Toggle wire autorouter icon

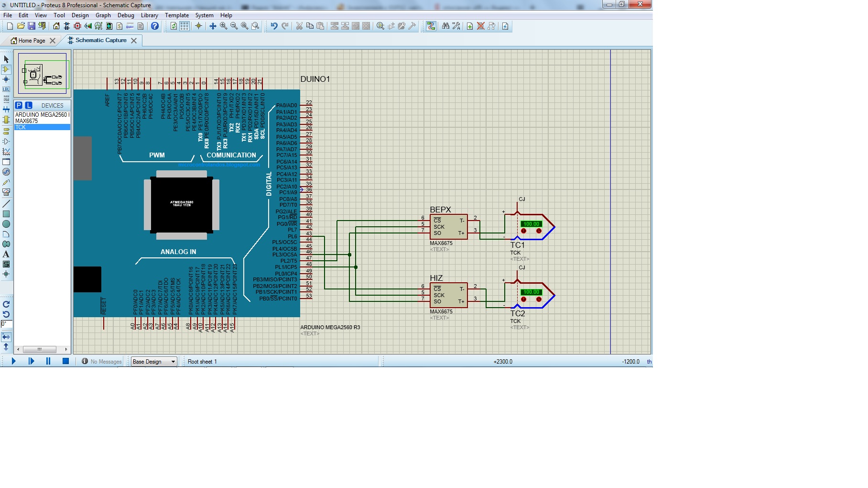[x=431, y=26]
